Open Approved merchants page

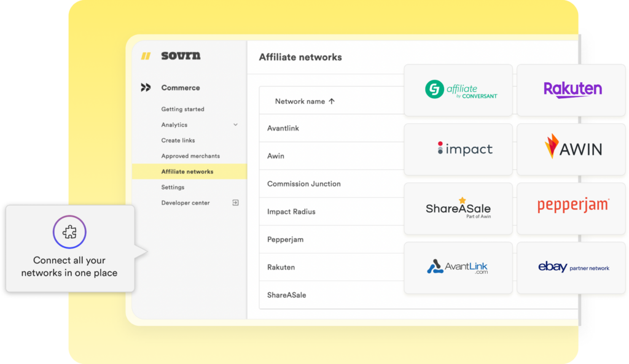pos(190,156)
